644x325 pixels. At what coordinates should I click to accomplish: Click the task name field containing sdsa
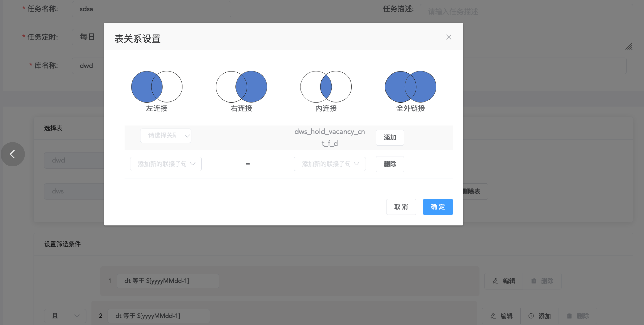click(x=151, y=9)
